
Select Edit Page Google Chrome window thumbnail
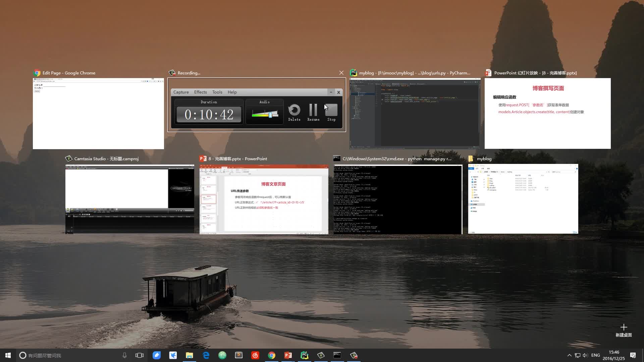pos(98,114)
